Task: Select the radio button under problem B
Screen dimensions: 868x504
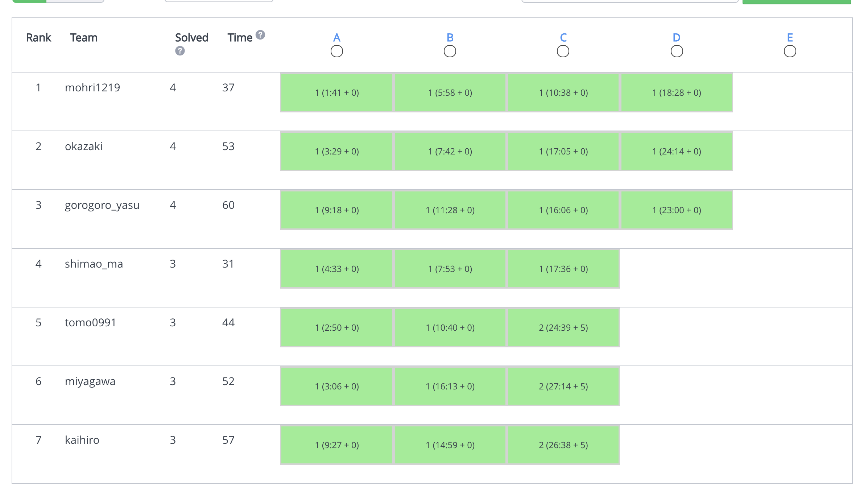Action: click(450, 51)
